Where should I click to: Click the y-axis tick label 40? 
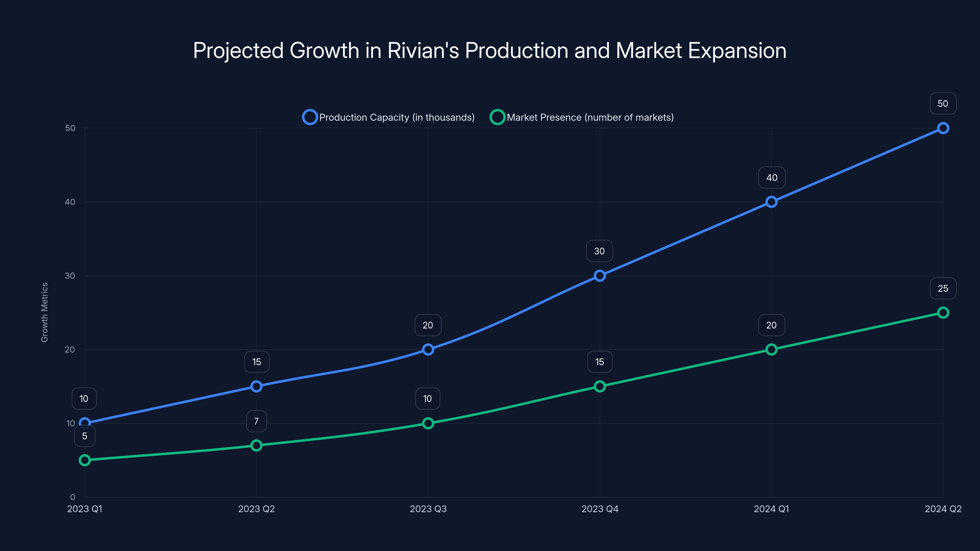(x=70, y=202)
